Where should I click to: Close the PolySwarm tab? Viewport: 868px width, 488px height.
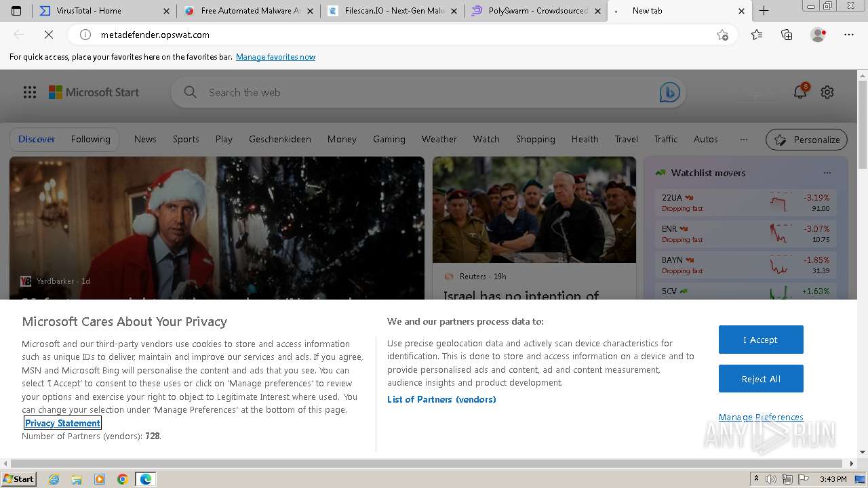point(598,11)
